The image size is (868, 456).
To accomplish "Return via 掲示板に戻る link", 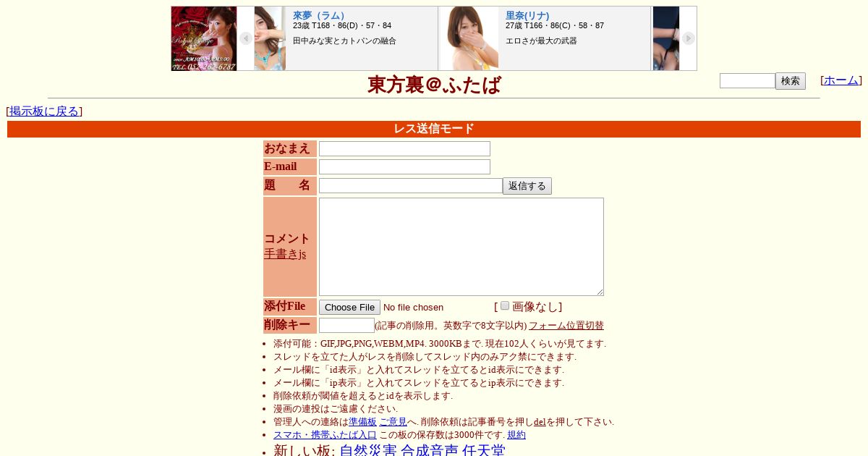I will [44, 111].
